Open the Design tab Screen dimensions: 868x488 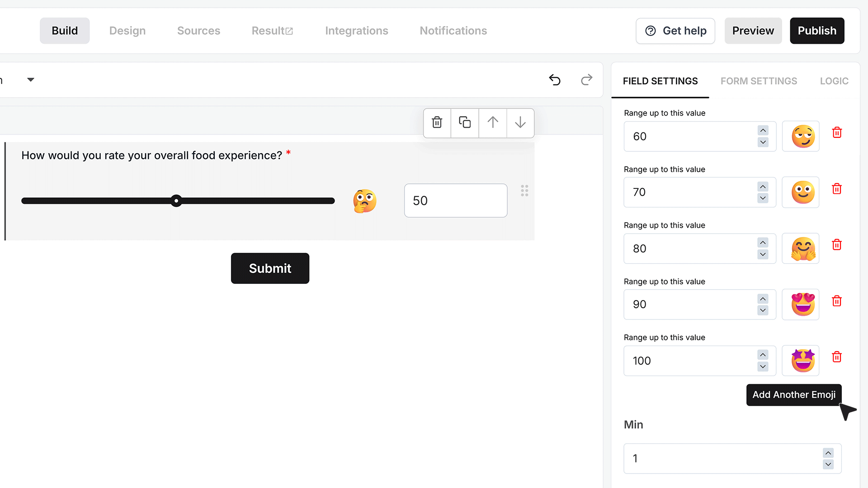click(127, 31)
